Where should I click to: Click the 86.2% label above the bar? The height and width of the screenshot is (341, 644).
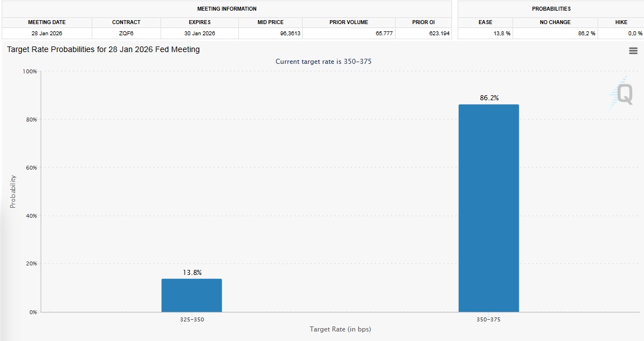coord(488,98)
